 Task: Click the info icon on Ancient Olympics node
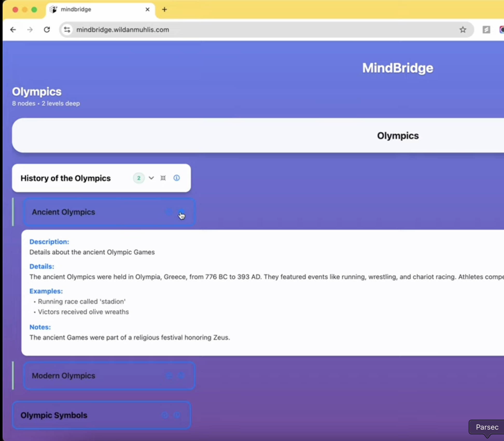click(181, 212)
